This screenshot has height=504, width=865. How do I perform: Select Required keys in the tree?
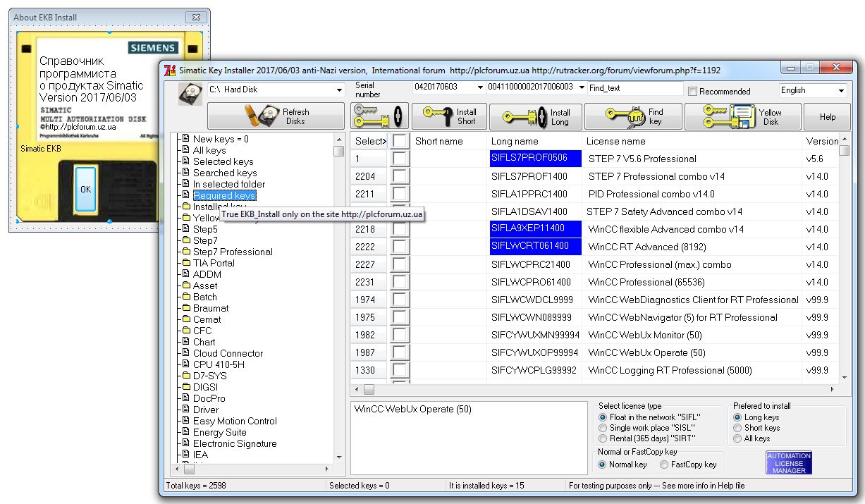(224, 195)
